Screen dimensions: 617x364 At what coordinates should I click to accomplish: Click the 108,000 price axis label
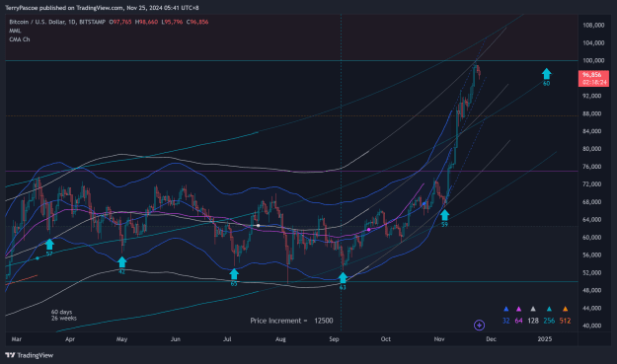tap(593, 26)
